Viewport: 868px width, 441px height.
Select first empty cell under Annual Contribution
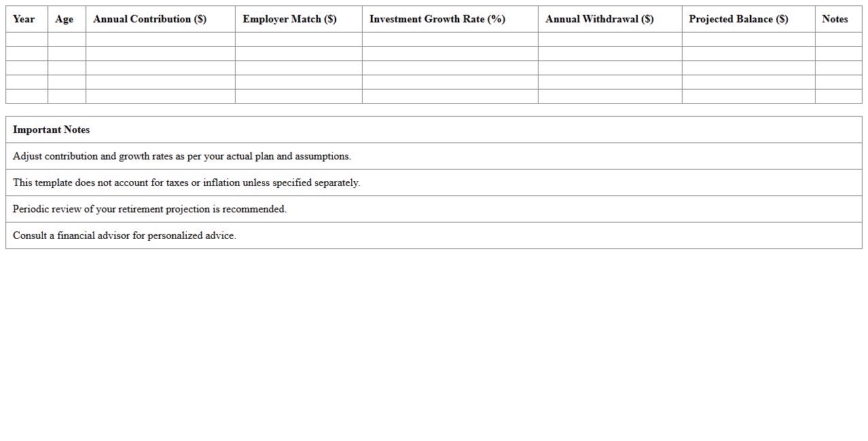click(x=160, y=39)
